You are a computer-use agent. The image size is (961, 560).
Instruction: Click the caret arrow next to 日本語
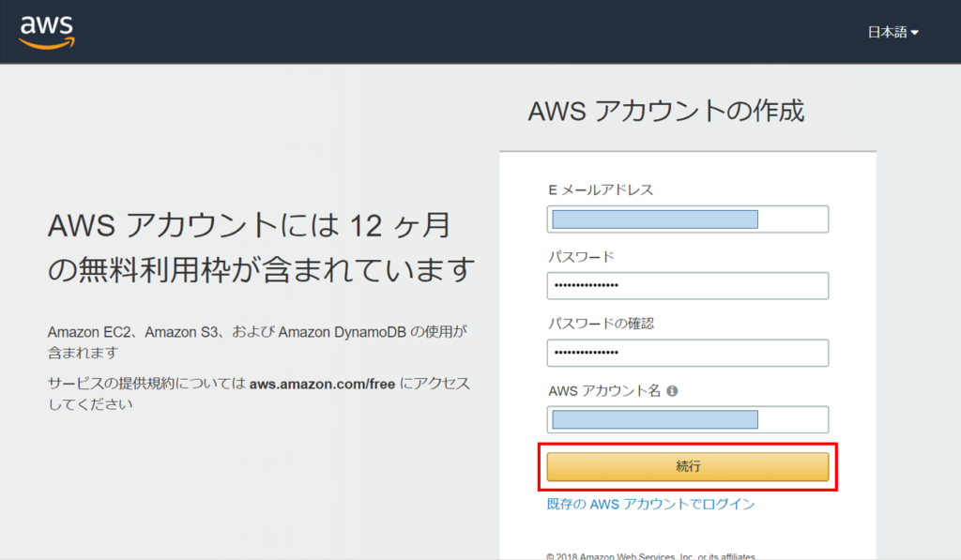click(915, 33)
